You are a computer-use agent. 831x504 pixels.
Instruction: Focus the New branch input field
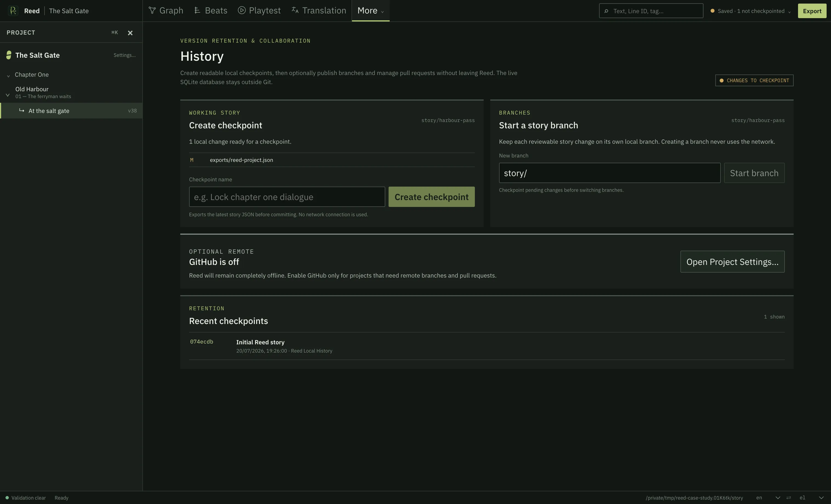(610, 173)
